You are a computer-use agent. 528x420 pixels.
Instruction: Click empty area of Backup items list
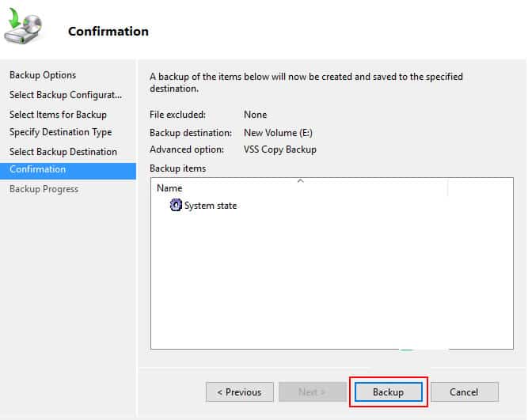pyautogui.click(x=332, y=279)
